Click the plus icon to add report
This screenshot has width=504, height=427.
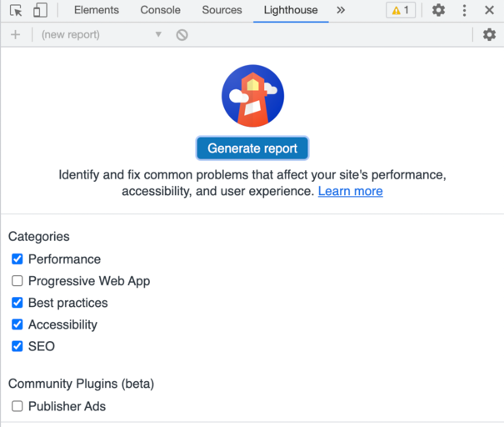[15, 35]
